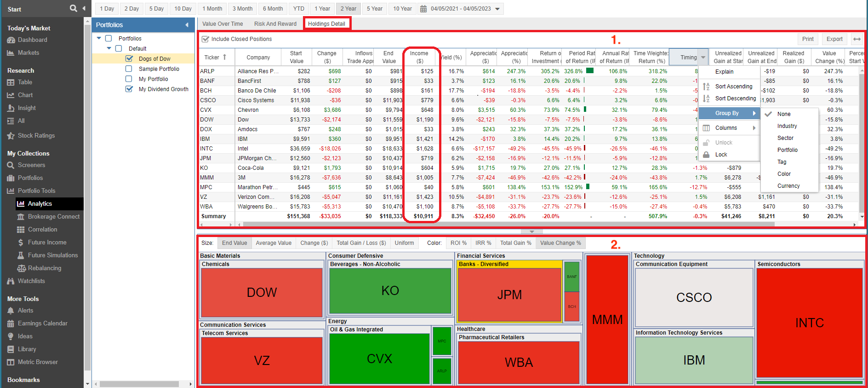
Task: Set treemap size to Average Value
Action: (x=274, y=243)
